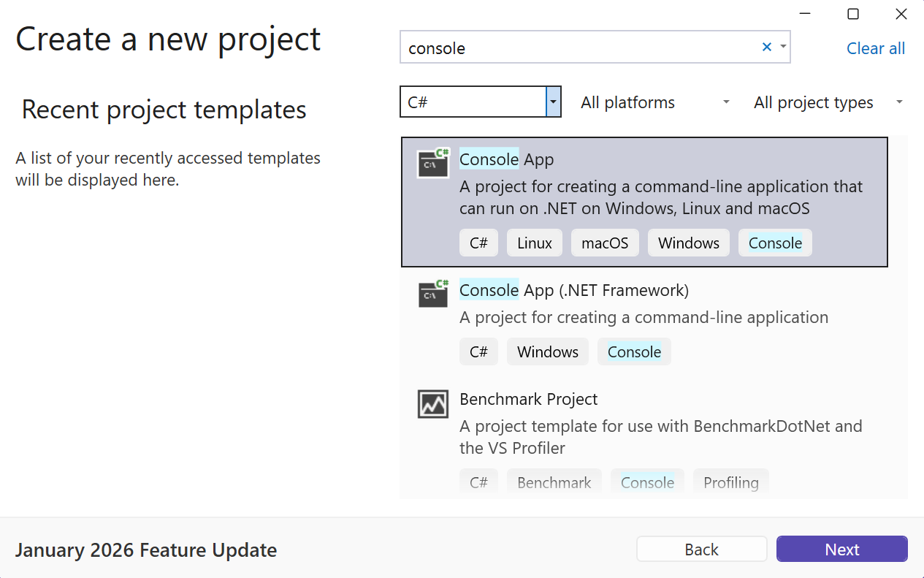
Task: Click the Back button
Action: 701,549
